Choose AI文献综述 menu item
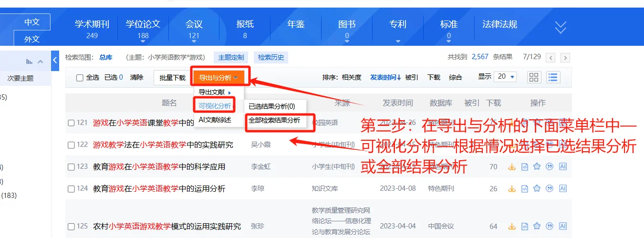This screenshot has width=644, height=238. point(215,120)
